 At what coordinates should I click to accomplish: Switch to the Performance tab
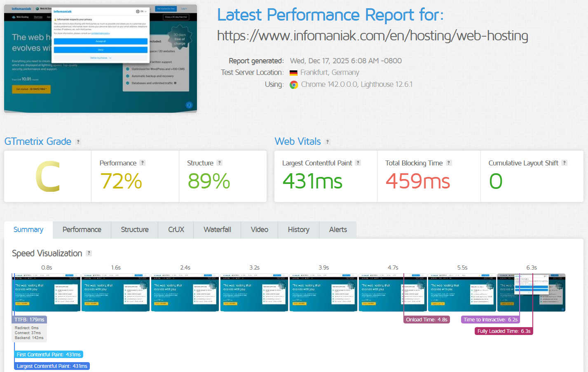pyautogui.click(x=82, y=230)
